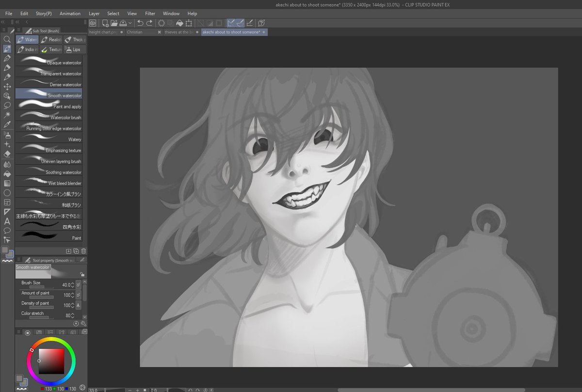
Task: Open Clip Studio launcher icon
Action: (x=93, y=23)
